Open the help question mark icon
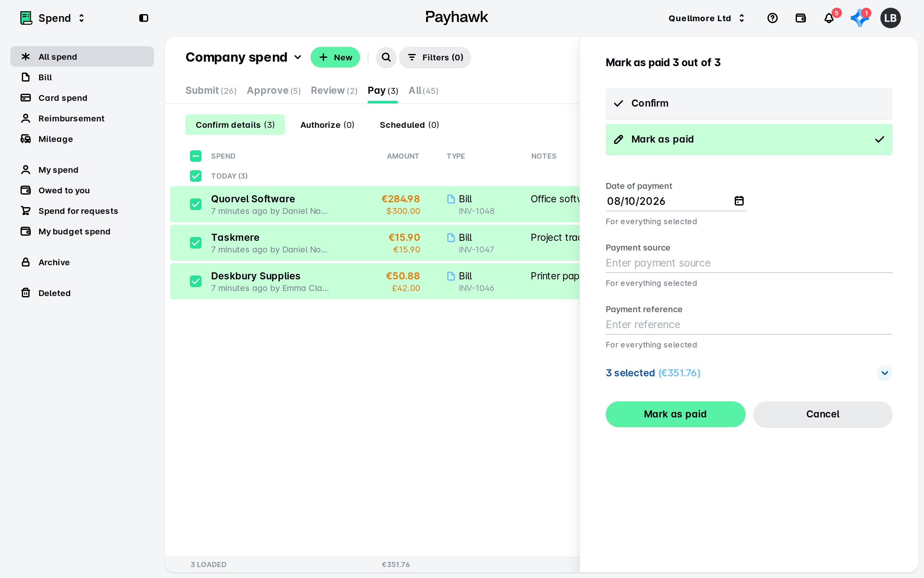This screenshot has height=578, width=924. [773, 18]
